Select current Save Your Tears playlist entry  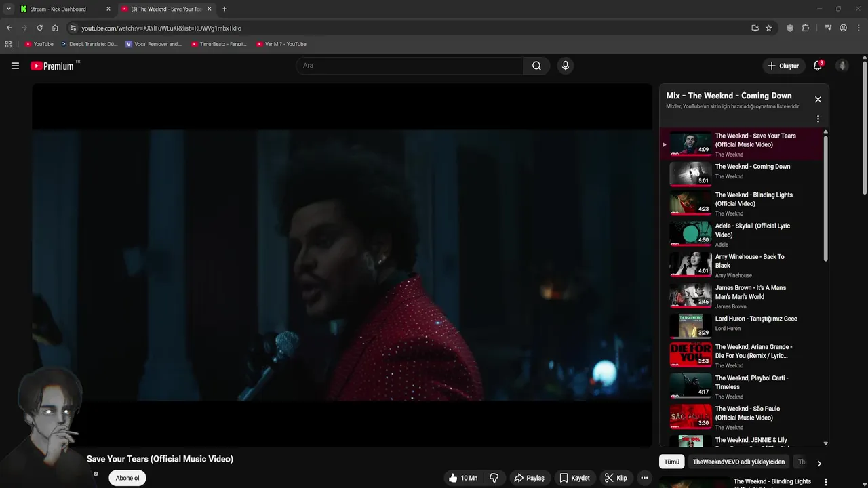[741, 144]
